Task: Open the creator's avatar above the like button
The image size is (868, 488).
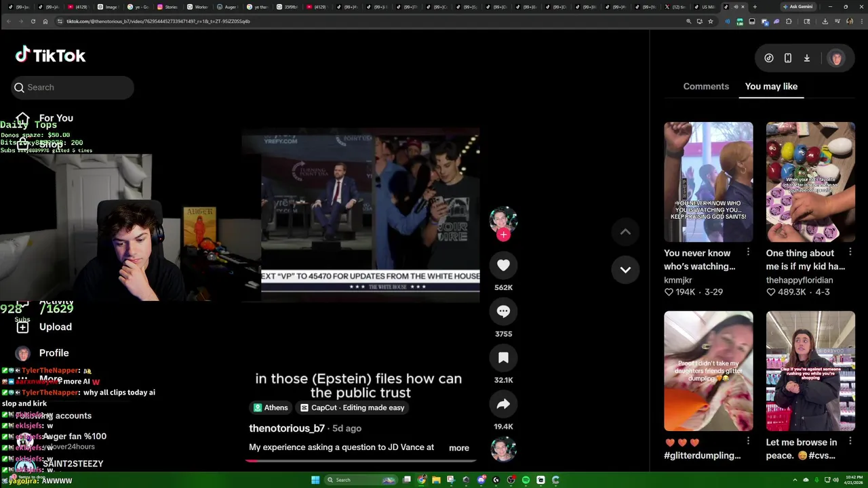Action: coord(503,220)
